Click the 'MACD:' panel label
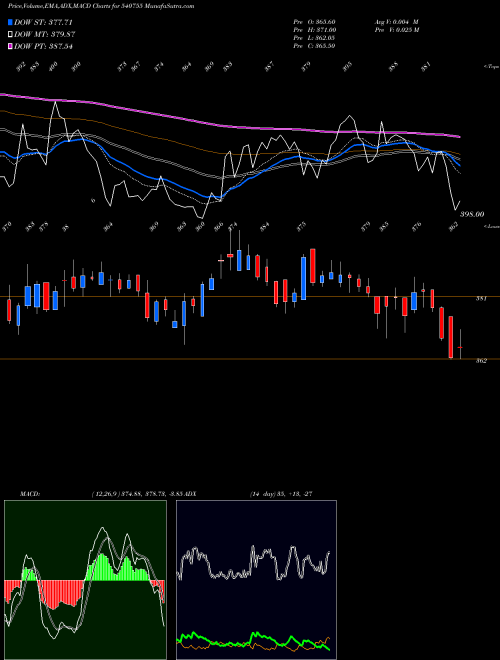This screenshot has height=660, width=500. [30, 494]
